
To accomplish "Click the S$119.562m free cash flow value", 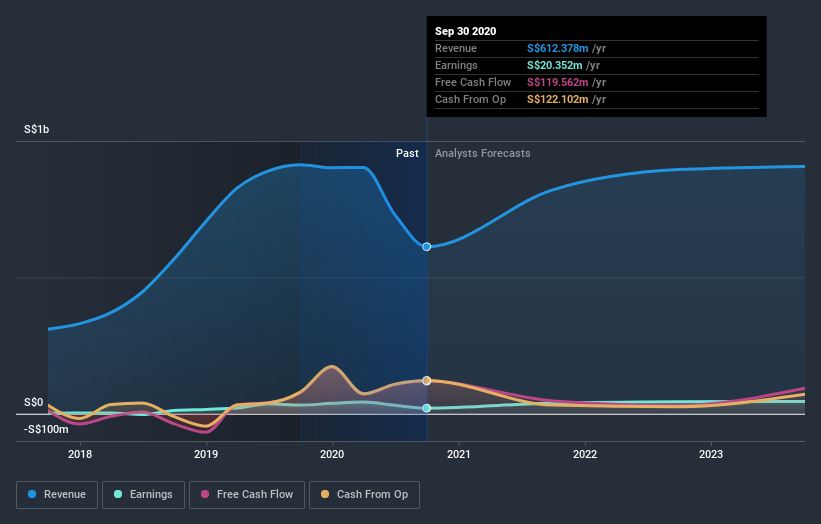I will [x=558, y=82].
